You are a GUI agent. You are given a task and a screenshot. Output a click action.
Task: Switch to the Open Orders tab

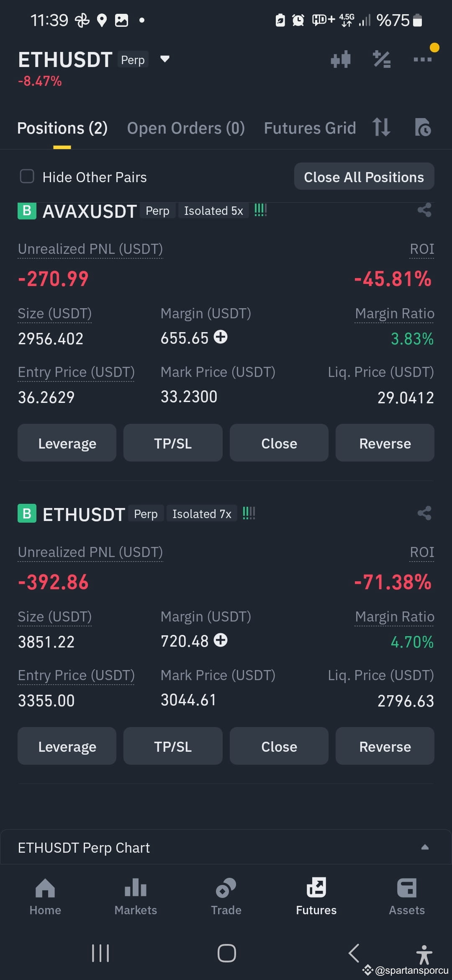tap(186, 128)
